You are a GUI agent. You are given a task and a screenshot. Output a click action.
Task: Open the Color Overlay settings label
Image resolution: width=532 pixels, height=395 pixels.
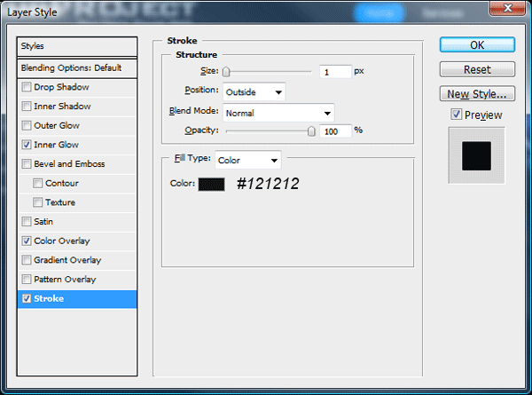pos(62,241)
